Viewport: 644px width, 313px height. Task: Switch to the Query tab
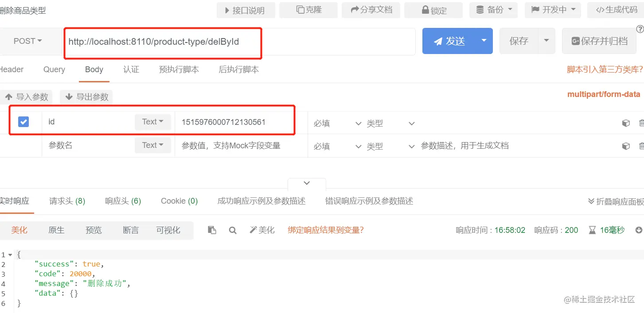tap(54, 70)
